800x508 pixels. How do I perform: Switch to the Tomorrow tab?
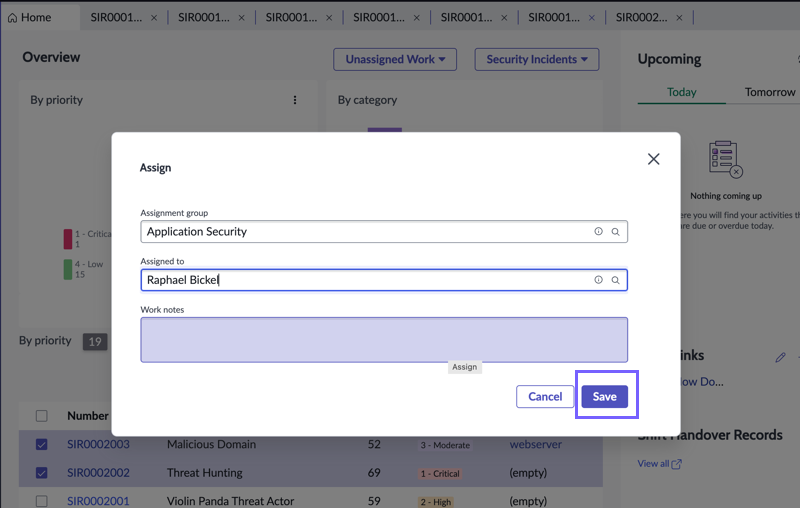[x=769, y=92]
